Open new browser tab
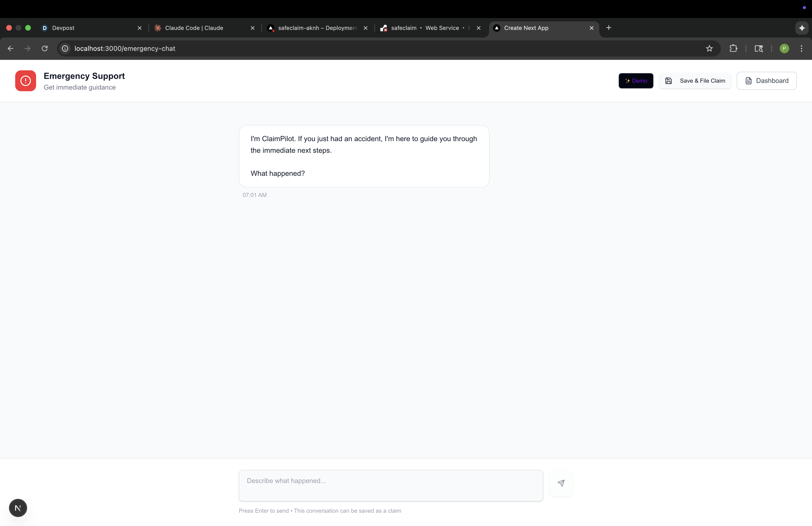812x526 pixels. click(609, 28)
